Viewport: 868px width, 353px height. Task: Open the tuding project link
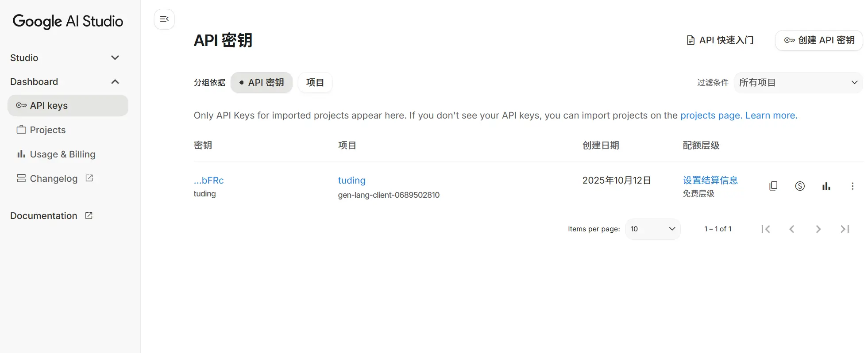click(x=352, y=180)
